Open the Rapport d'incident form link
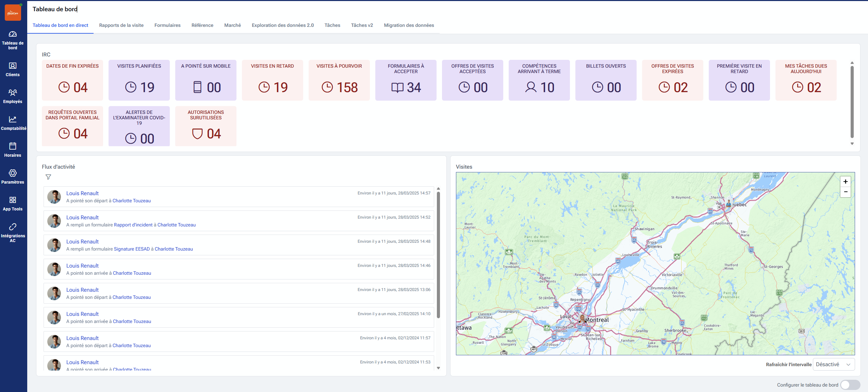This screenshot has height=392, width=868. 133,225
